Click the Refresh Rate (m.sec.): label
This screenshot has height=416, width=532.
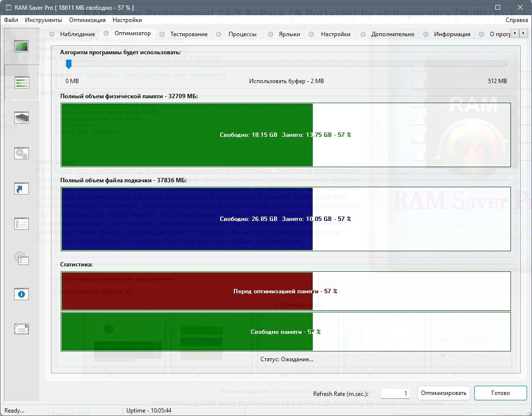coord(341,394)
